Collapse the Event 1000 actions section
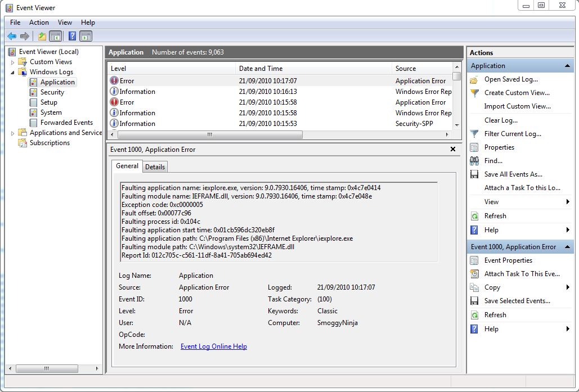 [567, 246]
